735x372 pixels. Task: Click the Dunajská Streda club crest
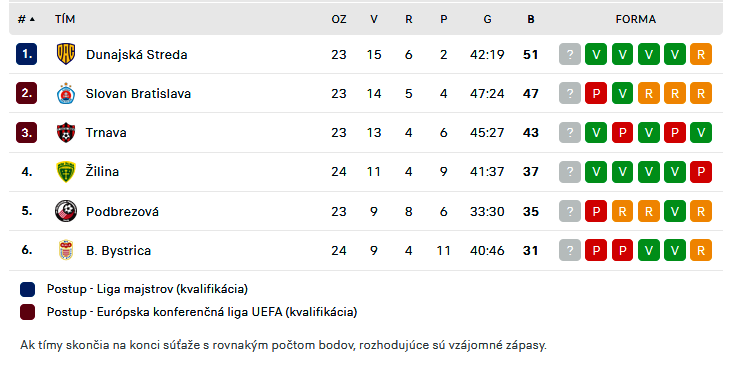point(66,54)
